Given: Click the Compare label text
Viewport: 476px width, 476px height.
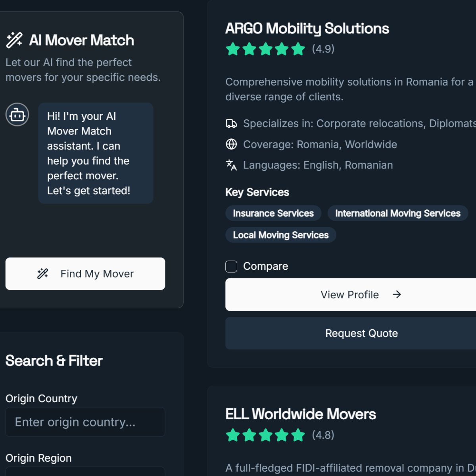Looking at the screenshot, I should pos(266,266).
